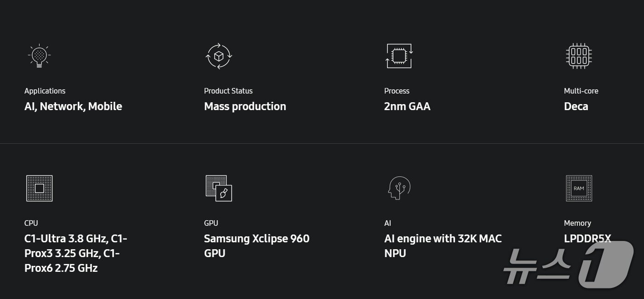Click the Product Status cycle-box icon
644x299 pixels.
click(219, 56)
